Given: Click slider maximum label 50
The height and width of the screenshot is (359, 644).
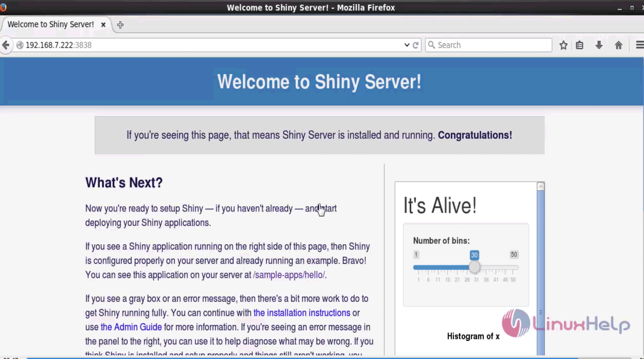Looking at the screenshot, I should [x=514, y=255].
